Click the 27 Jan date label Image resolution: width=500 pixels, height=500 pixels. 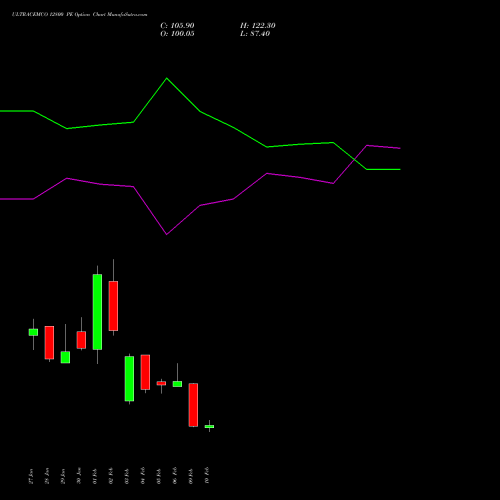coord(31,476)
